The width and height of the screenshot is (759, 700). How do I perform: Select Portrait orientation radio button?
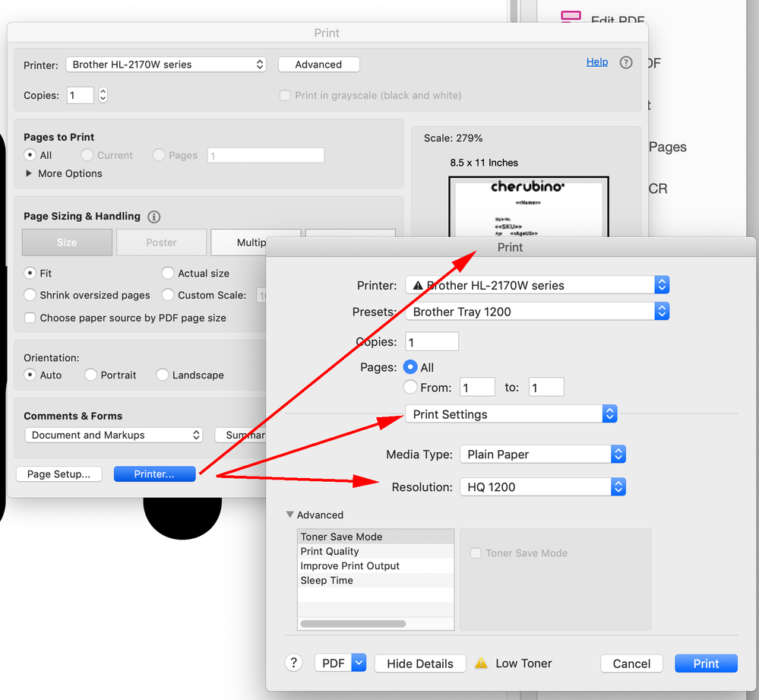click(x=90, y=375)
